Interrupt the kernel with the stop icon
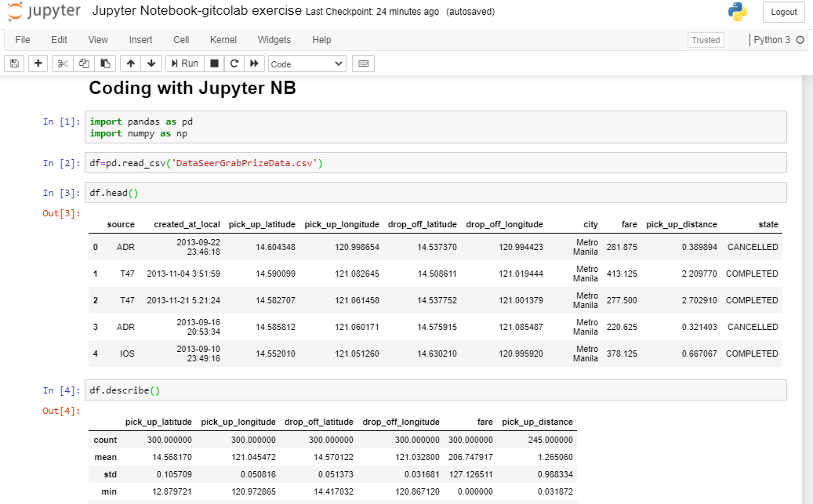813x504 pixels. (x=212, y=63)
